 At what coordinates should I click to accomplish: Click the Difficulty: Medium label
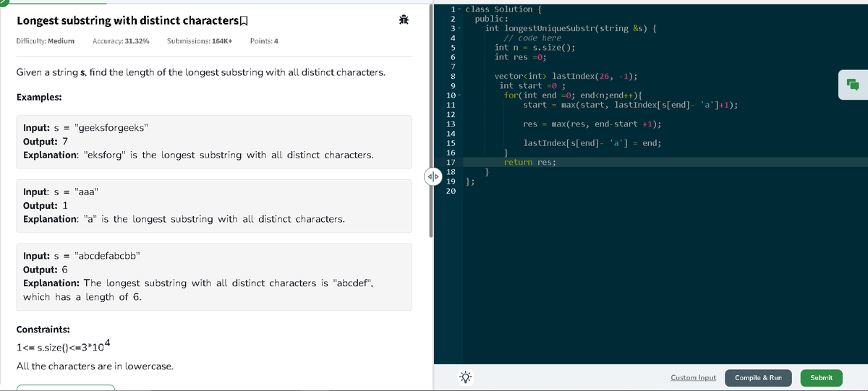point(45,41)
